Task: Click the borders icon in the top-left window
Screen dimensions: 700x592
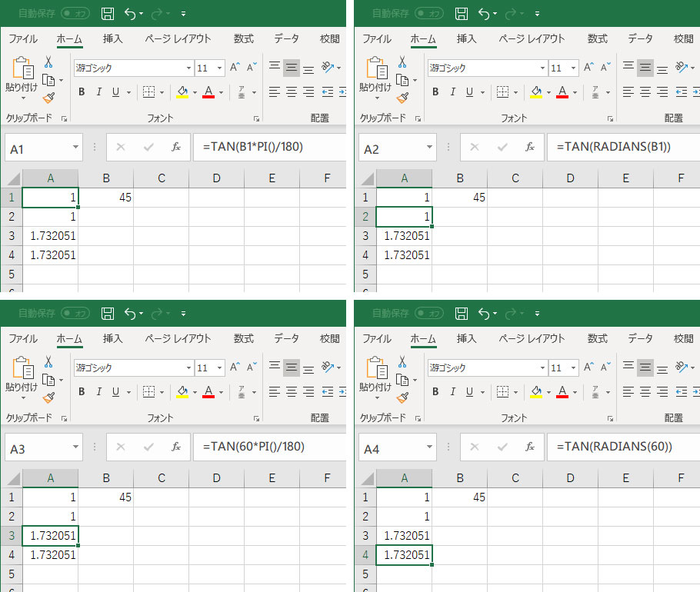Action: tap(148, 92)
